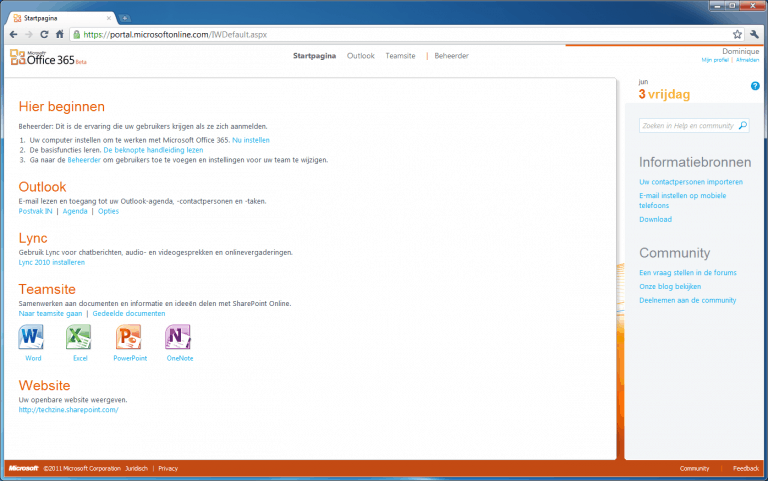Select the Startpagina browser tab

coord(61,18)
